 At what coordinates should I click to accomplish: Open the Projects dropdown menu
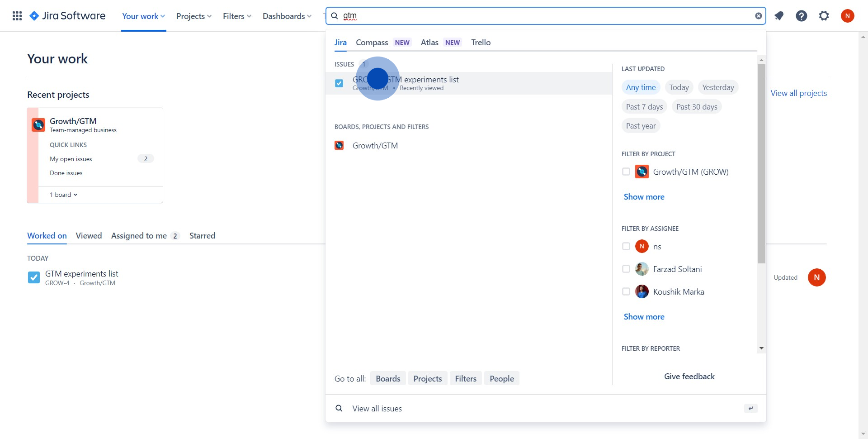[x=194, y=16]
